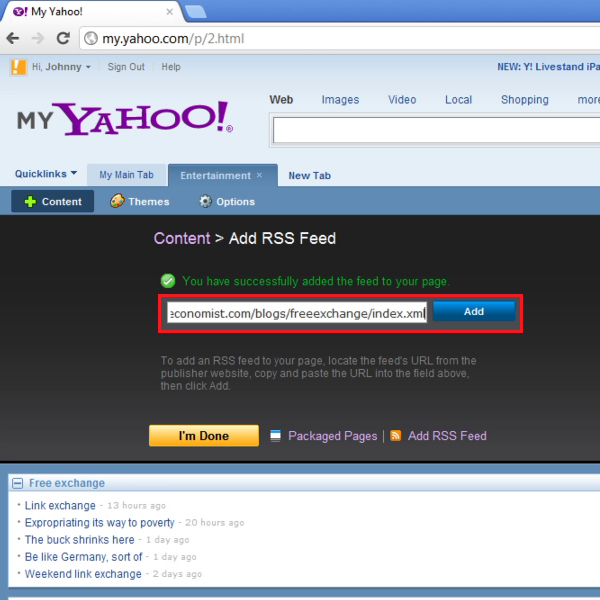The height and width of the screenshot is (600, 600).
Task: Open the Link exchange article
Action: pos(60,505)
